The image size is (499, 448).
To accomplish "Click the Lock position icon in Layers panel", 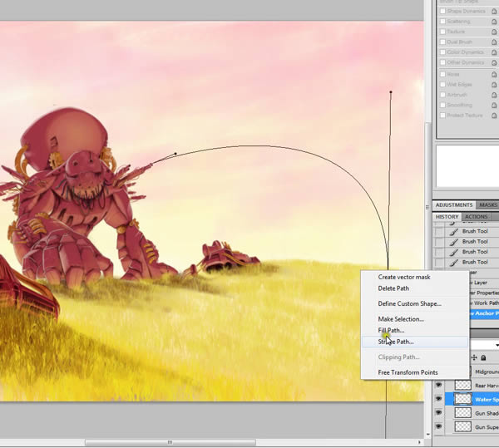I will (x=474, y=357).
